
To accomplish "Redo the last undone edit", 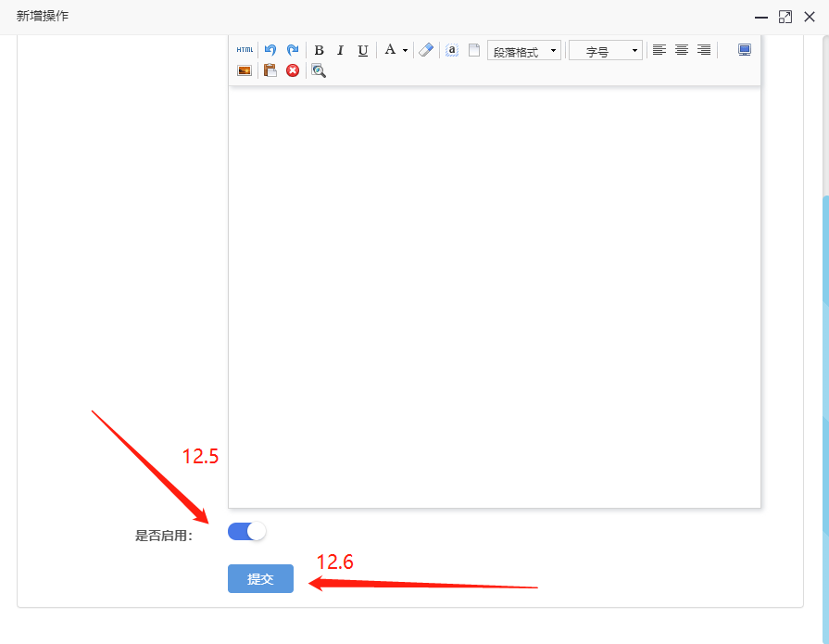I will pyautogui.click(x=293, y=50).
